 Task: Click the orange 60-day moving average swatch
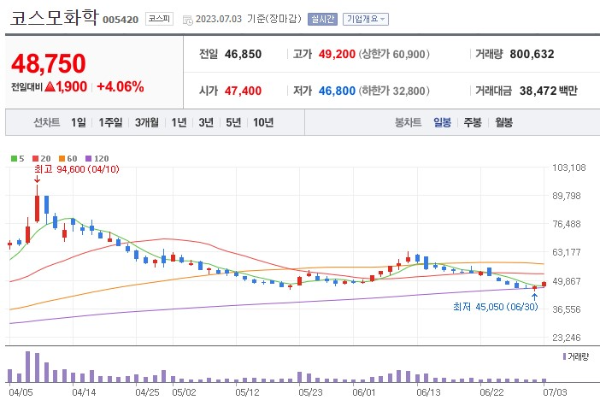click(x=62, y=158)
